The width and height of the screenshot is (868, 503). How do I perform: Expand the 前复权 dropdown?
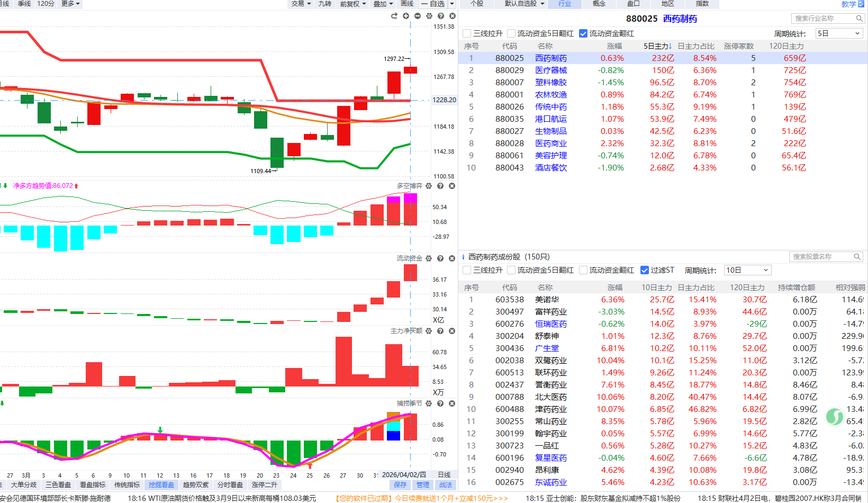pos(353,4)
